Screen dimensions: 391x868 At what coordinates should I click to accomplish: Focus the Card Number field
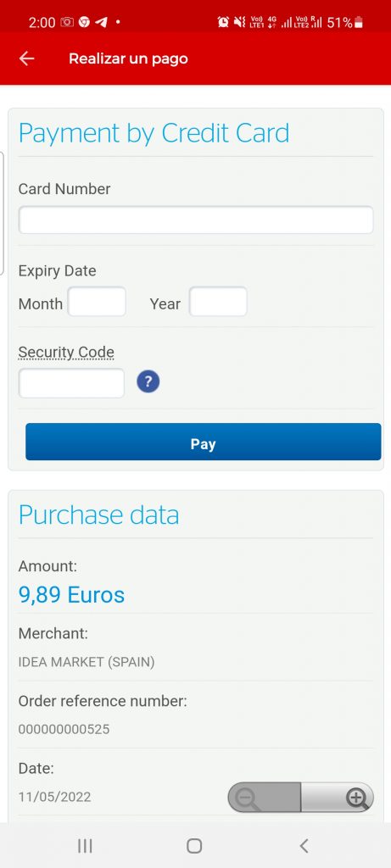(x=196, y=220)
